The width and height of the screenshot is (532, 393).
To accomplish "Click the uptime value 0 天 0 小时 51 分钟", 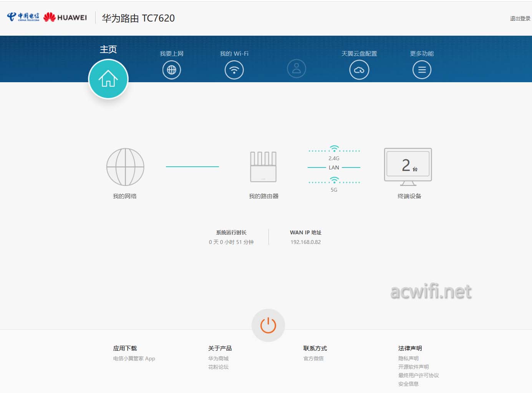I will [x=231, y=242].
